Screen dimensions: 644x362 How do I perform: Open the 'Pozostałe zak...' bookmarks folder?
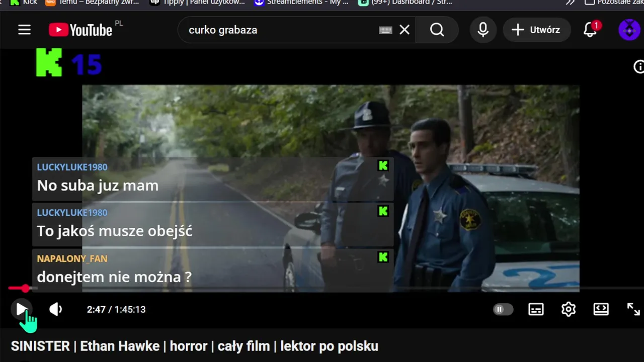[614, 3]
